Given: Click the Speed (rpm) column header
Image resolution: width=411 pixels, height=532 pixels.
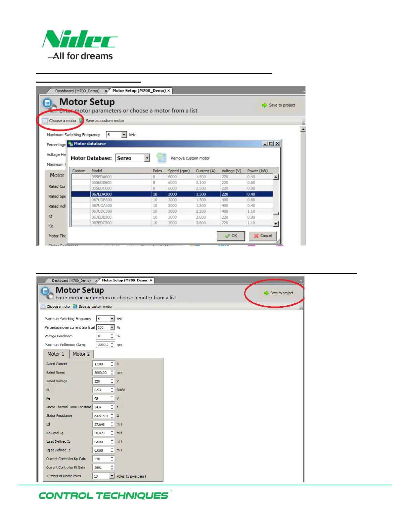Looking at the screenshot, I should [x=181, y=171].
